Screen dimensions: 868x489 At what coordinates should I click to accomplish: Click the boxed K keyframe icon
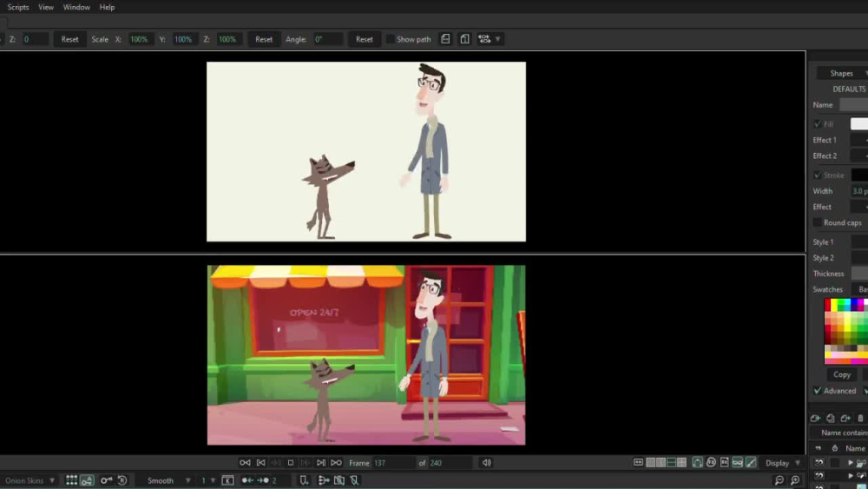pos(227,480)
